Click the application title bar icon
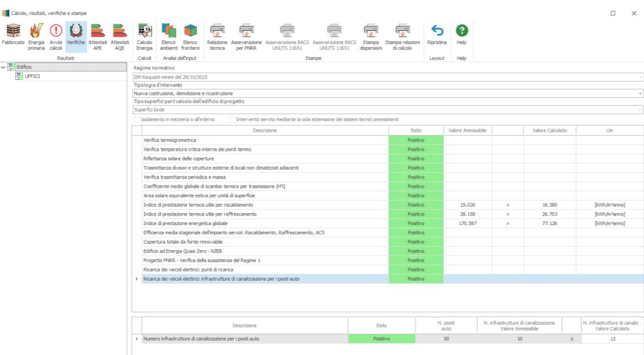Screen dimensions: 644x355 coord(6,13)
